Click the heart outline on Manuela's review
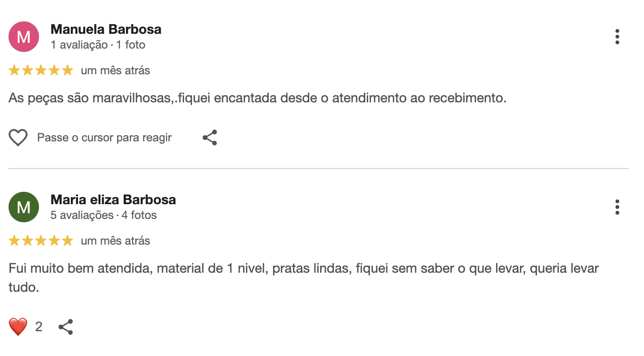Image resolution: width=644 pixels, height=356 pixels. pyautogui.click(x=18, y=138)
